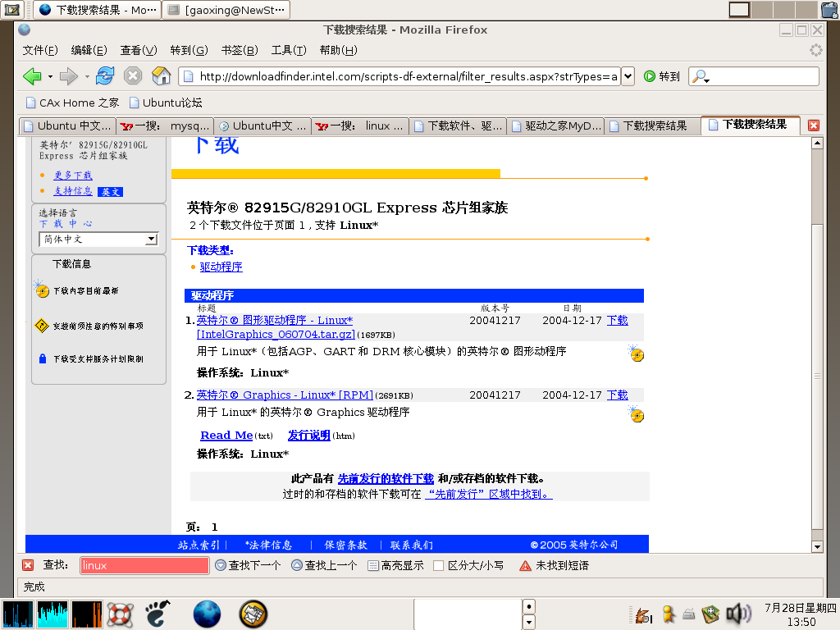Open the search engine magnifier icon
This screenshot has height=630, width=840.
coord(701,76)
